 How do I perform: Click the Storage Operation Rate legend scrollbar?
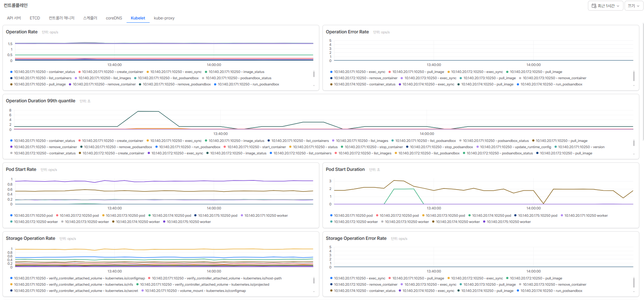[314, 281]
